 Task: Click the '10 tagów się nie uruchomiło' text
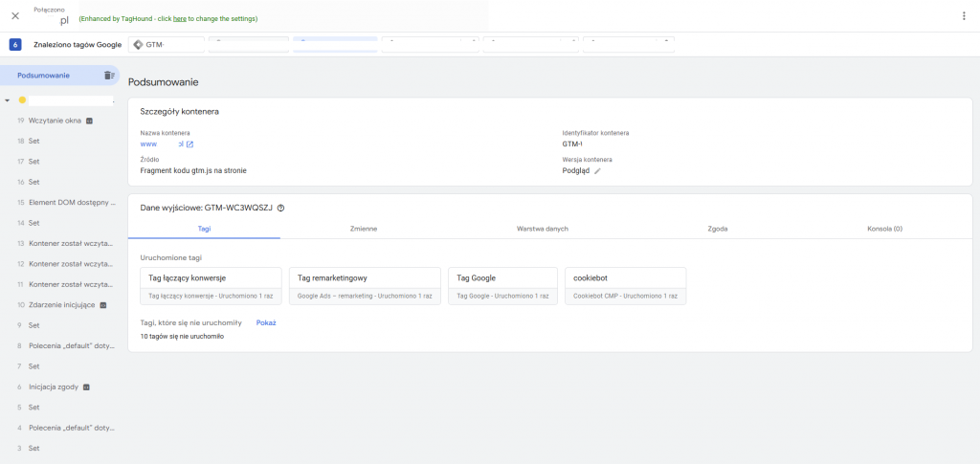(x=182, y=336)
